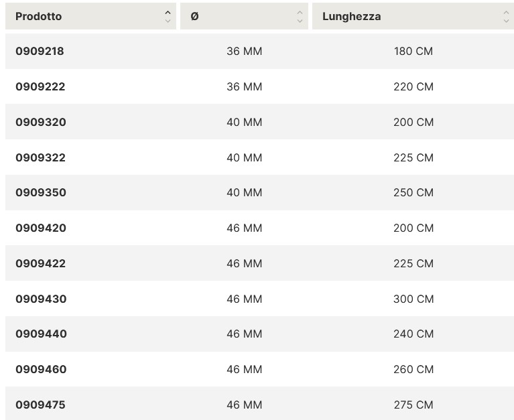Choose product 0909322
Viewport: 514px width, 420px height.
(x=41, y=157)
